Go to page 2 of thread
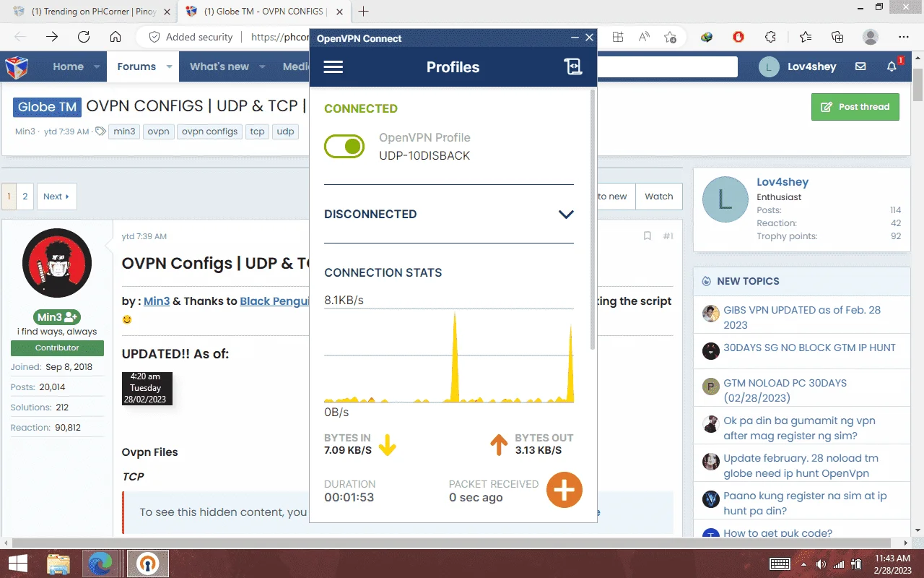924x578 pixels. [x=25, y=197]
